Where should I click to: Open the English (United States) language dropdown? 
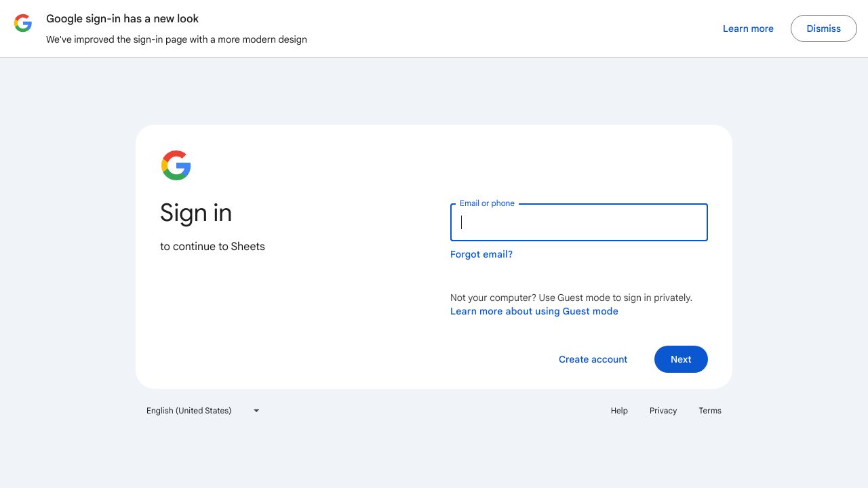(x=203, y=411)
